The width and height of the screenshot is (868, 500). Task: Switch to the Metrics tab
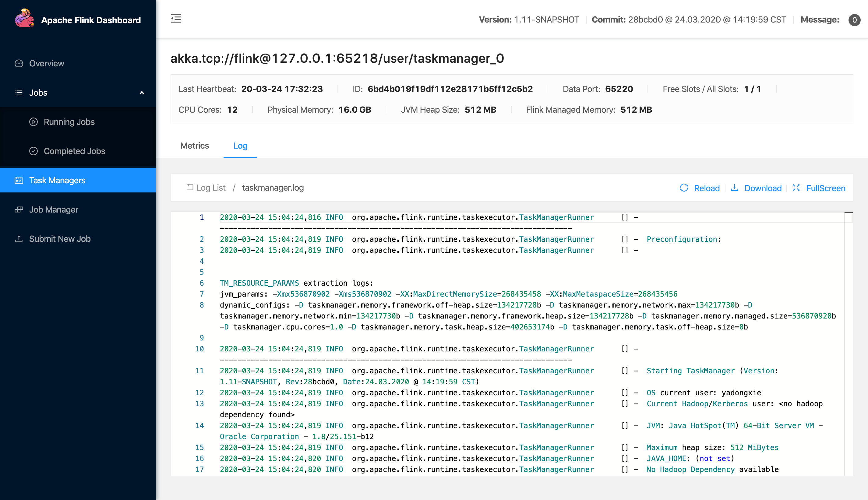pyautogui.click(x=194, y=146)
